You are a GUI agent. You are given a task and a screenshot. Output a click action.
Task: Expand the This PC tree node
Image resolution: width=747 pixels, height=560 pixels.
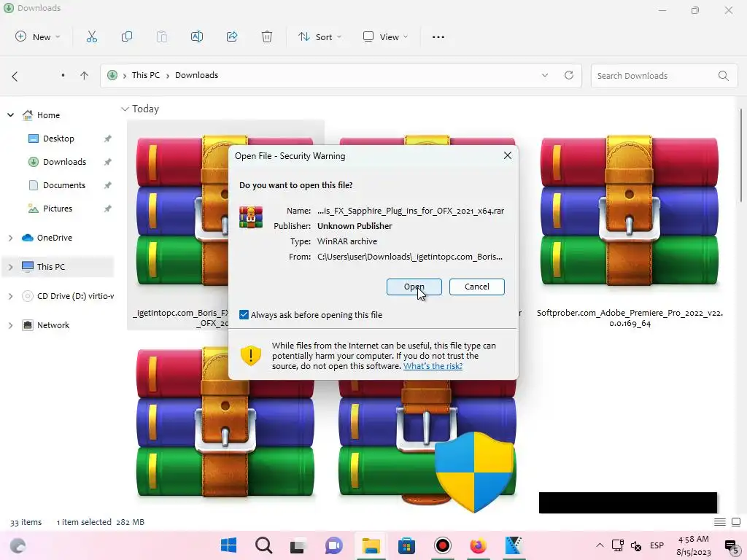10,267
